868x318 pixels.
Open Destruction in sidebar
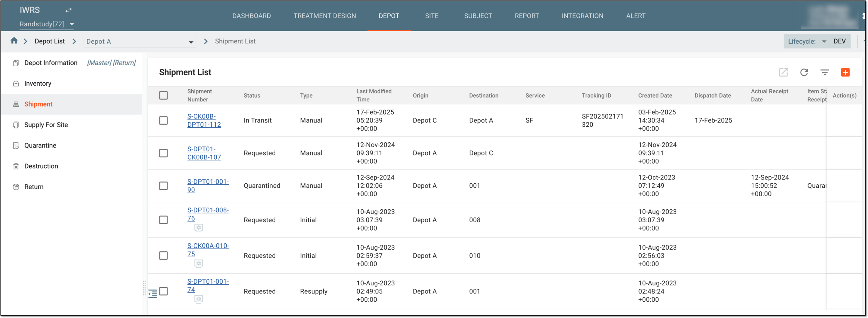pos(41,166)
